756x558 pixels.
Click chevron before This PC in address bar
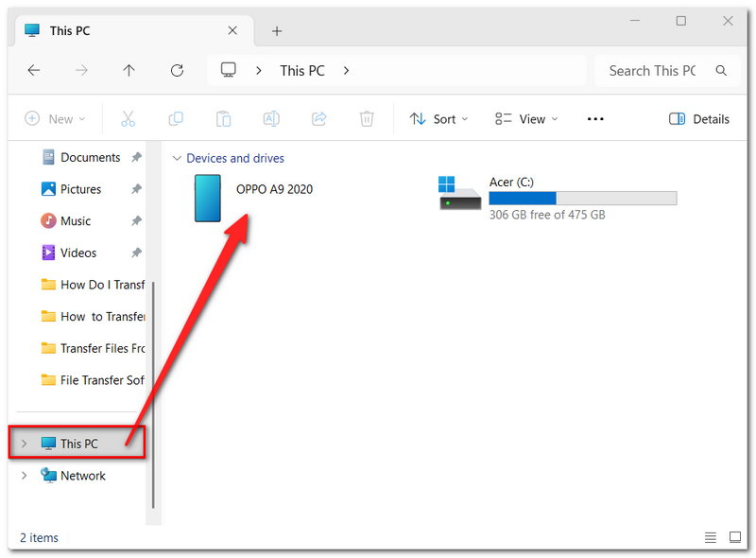(x=259, y=71)
